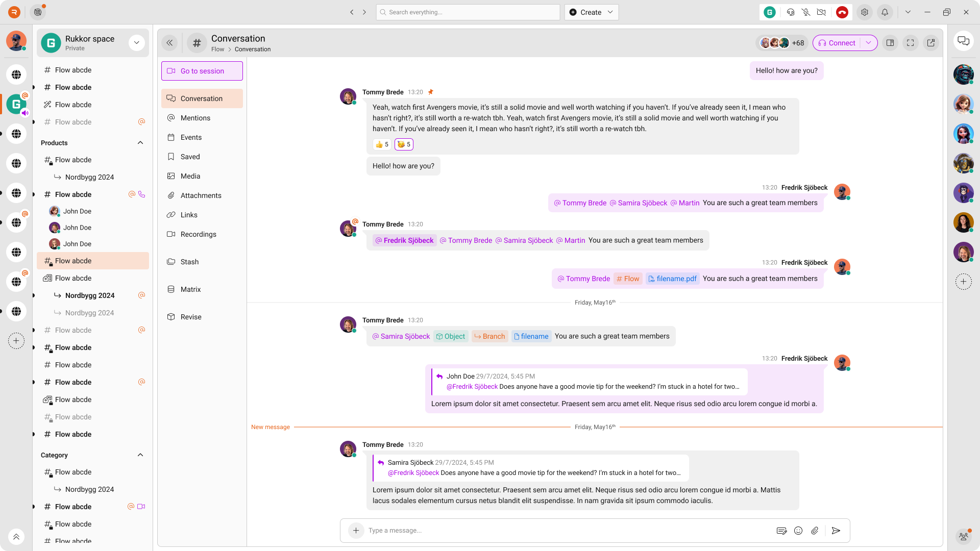Open Rukkor space switcher chevron
Screen dimensions: 980x551
(136, 43)
